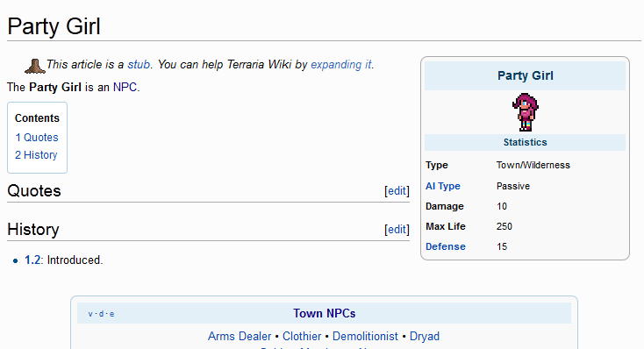This screenshot has width=644, height=349.
Task: Click the Party Girl page heading
Action: (x=54, y=26)
